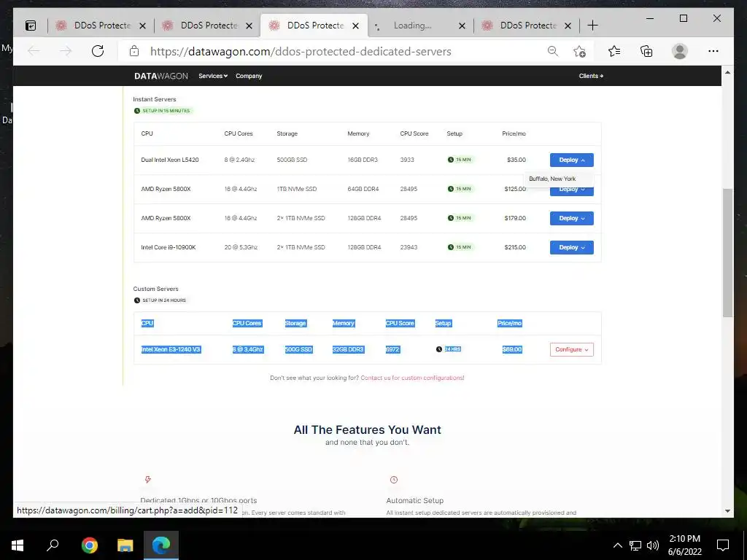
Task: Expand Deploy for the $179.00 AMD Ryzen 5800X
Action: click(x=572, y=218)
